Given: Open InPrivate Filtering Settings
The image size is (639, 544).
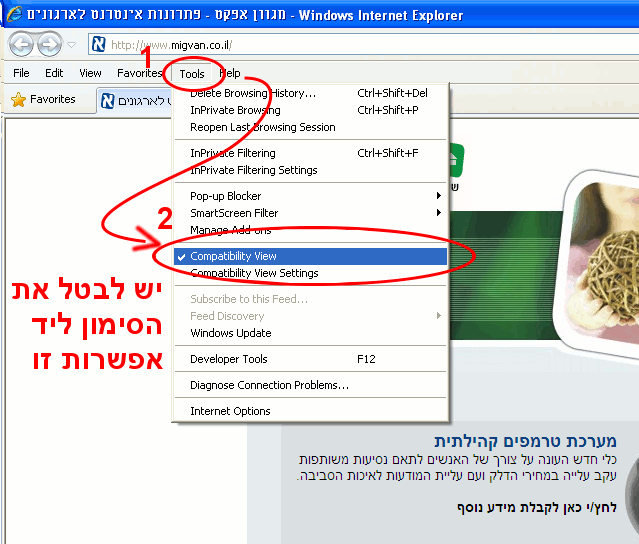Looking at the screenshot, I should (x=311, y=170).
